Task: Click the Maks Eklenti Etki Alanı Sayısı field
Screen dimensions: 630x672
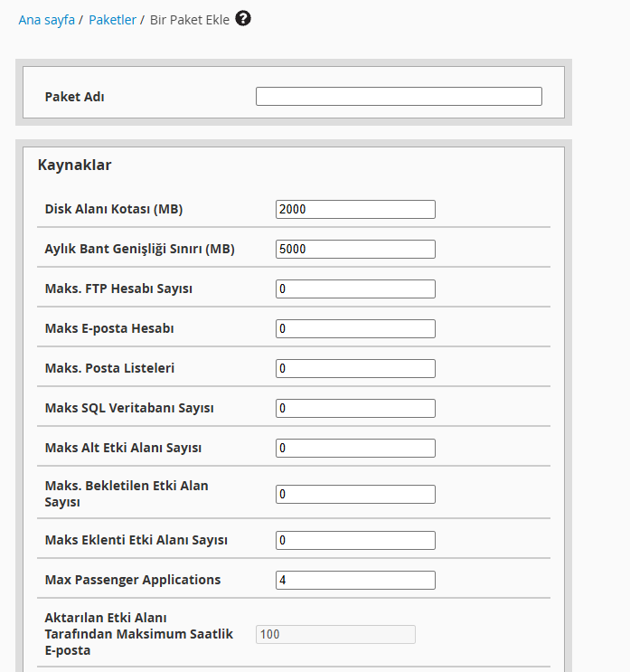Action: tap(355, 541)
